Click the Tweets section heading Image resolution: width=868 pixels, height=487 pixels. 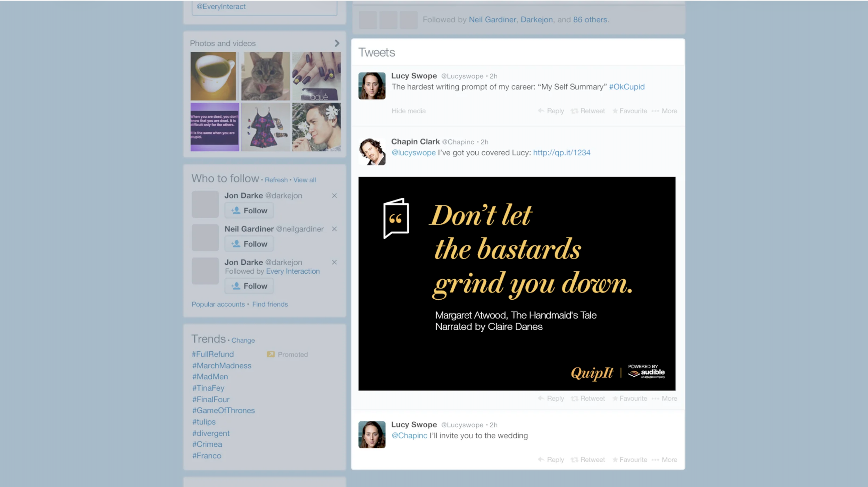click(x=377, y=52)
